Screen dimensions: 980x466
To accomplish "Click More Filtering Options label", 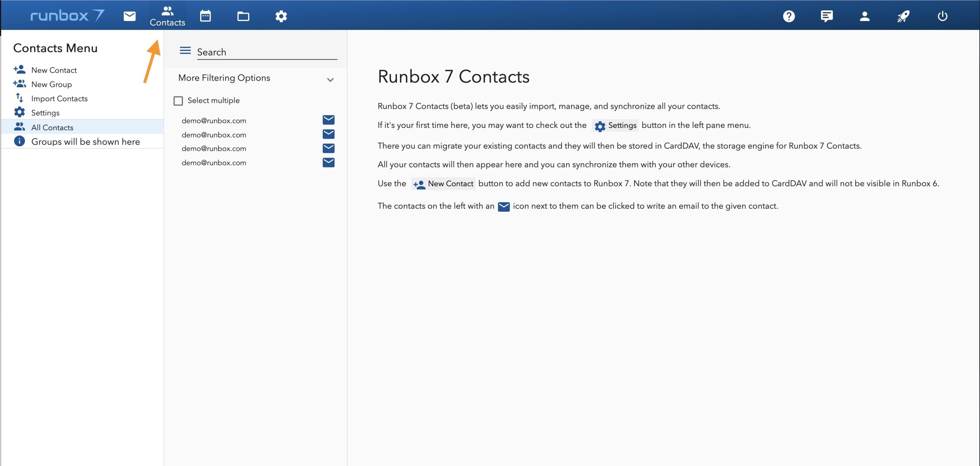I will click(x=224, y=78).
